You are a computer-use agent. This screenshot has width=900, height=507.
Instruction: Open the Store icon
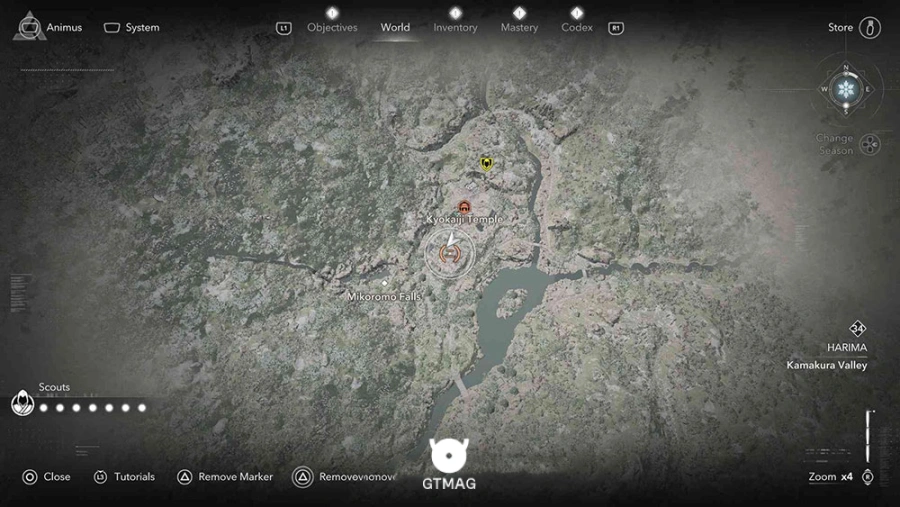[x=870, y=28]
